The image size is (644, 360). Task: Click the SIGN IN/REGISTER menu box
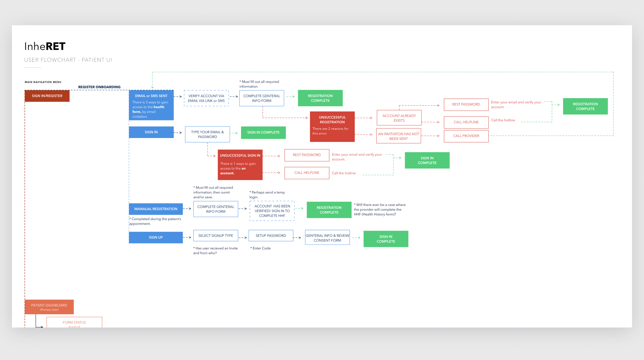pos(47,96)
